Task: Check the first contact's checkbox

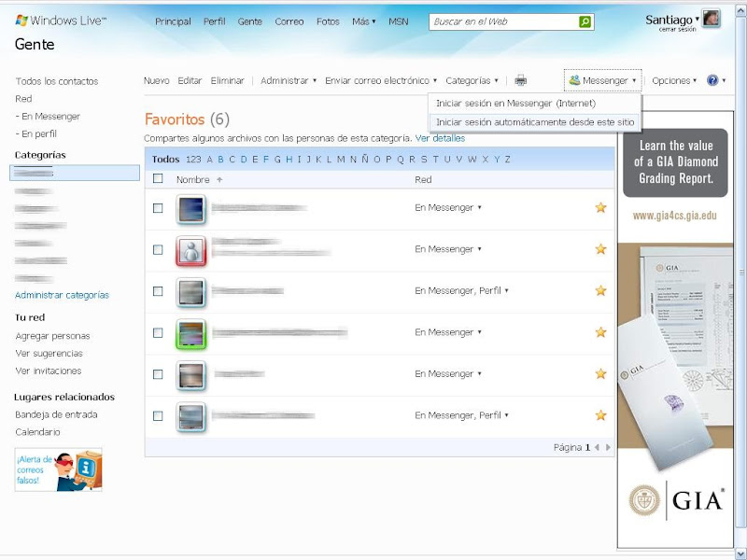Action: [158, 208]
